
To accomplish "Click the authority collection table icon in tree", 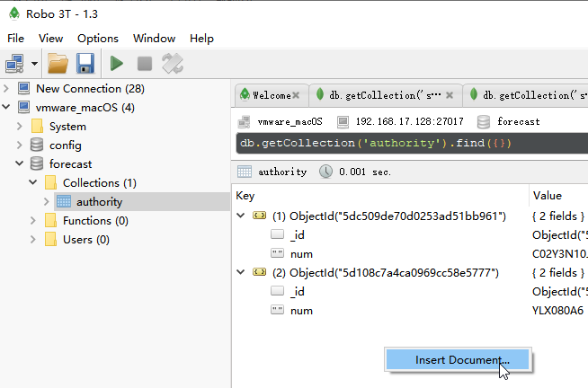I will (x=64, y=201).
